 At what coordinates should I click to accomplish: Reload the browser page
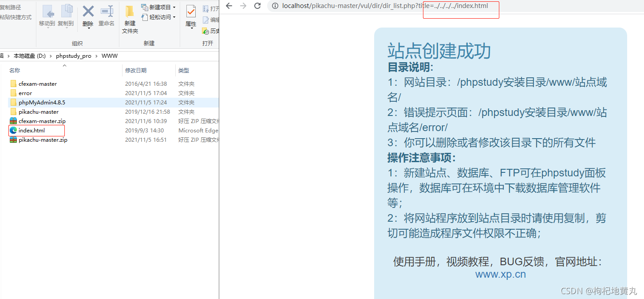[x=257, y=6]
